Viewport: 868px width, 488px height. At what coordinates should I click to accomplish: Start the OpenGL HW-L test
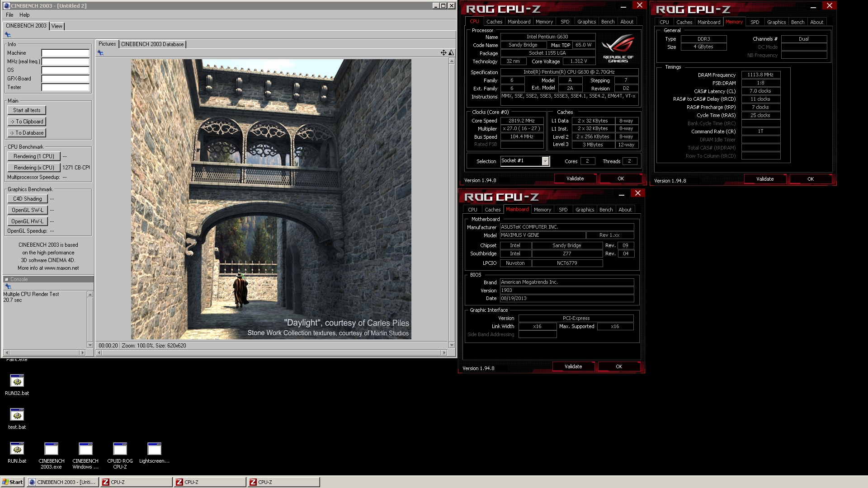(28, 221)
